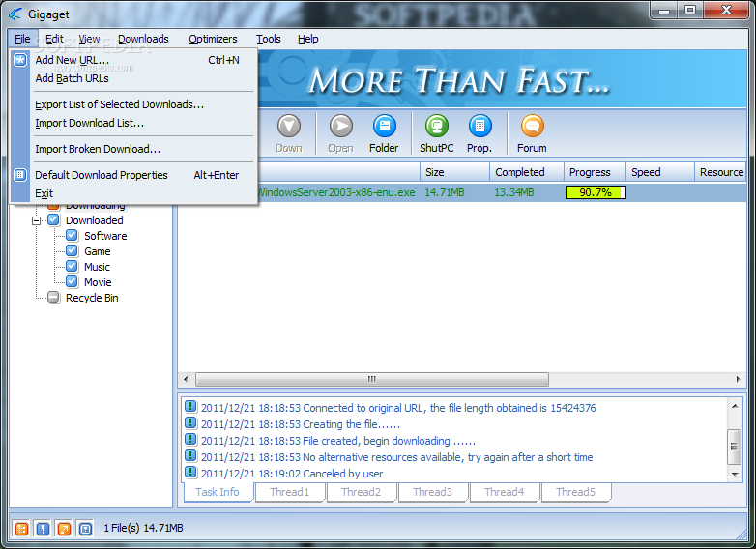Click info icon of 'Creating the file' log
Screen dimensions: 756x549
pyautogui.click(x=190, y=423)
